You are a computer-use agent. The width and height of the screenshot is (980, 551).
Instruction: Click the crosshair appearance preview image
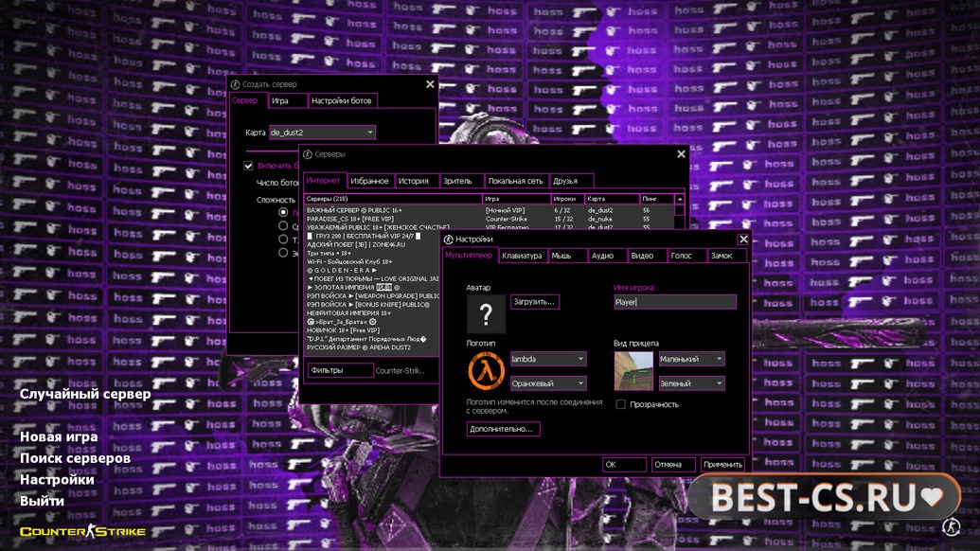(x=633, y=370)
